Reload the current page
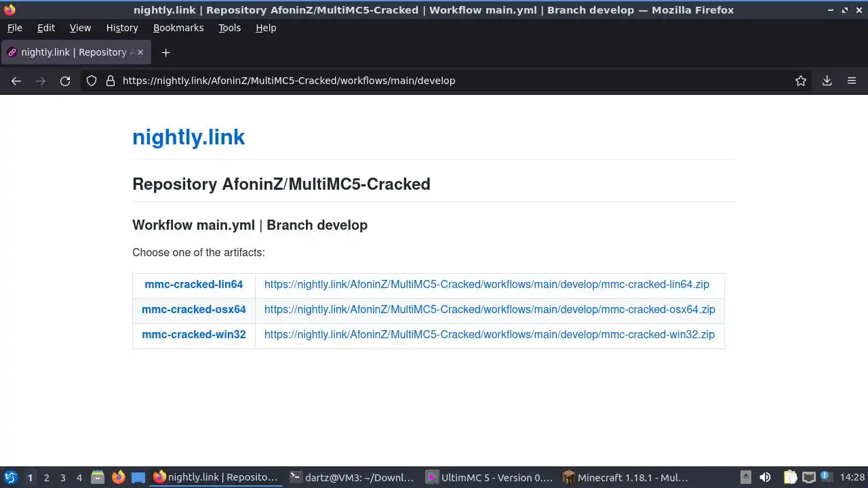868x488 pixels. pos(65,81)
